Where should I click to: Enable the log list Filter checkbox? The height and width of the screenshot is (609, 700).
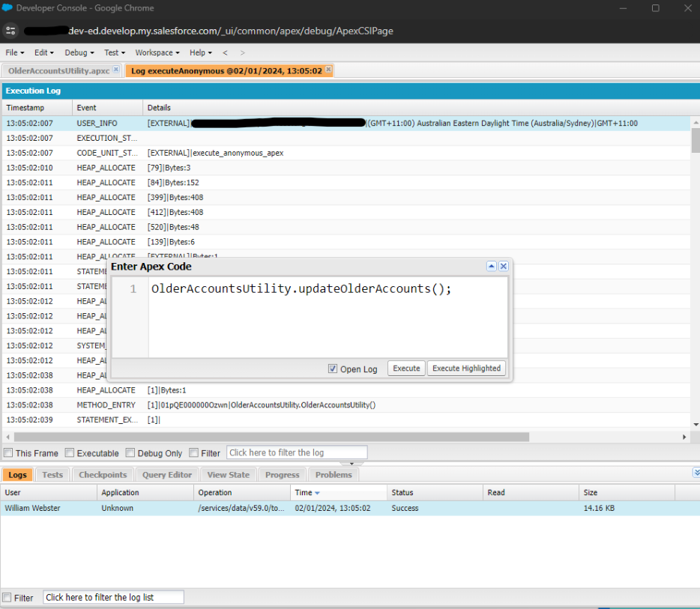pyautogui.click(x=7, y=598)
